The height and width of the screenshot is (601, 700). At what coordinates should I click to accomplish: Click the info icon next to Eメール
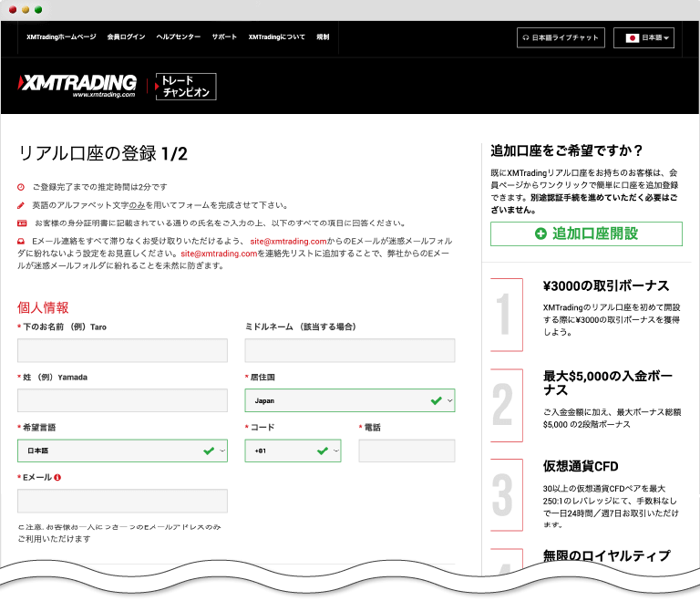point(57,477)
